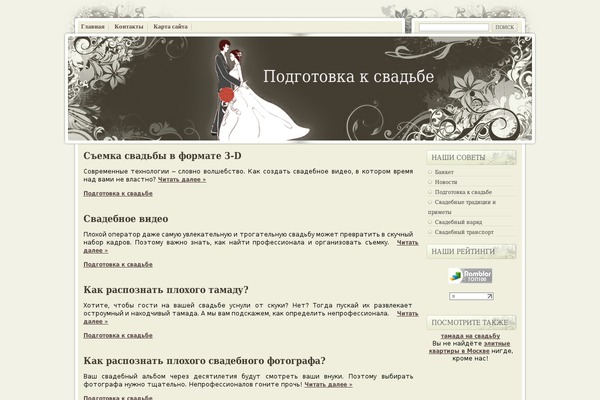
Task: Open the Контакты menu item
Action: click(129, 27)
